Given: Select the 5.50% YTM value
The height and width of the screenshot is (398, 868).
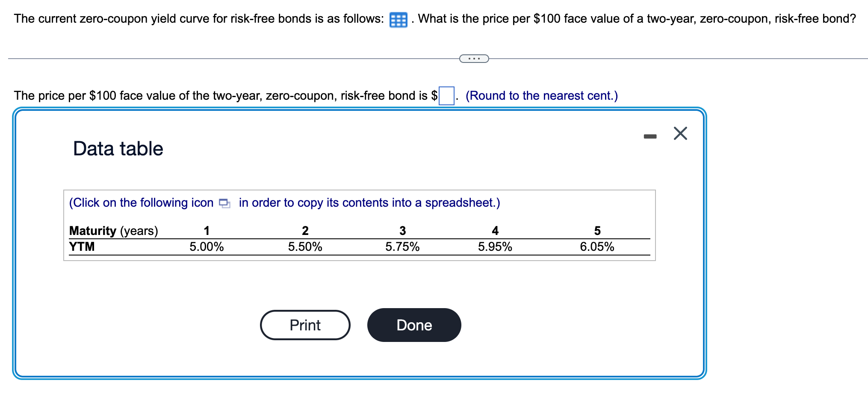Looking at the screenshot, I should 305,246.
